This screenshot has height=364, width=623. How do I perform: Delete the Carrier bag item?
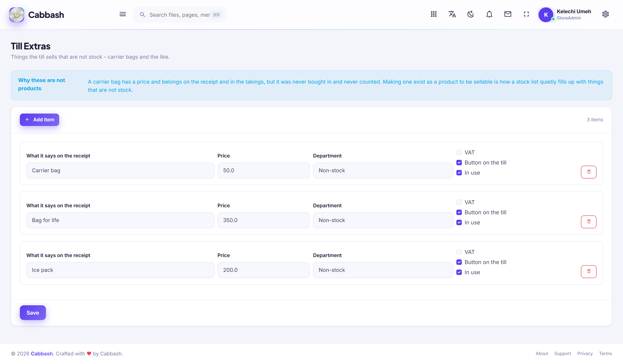[x=589, y=172]
